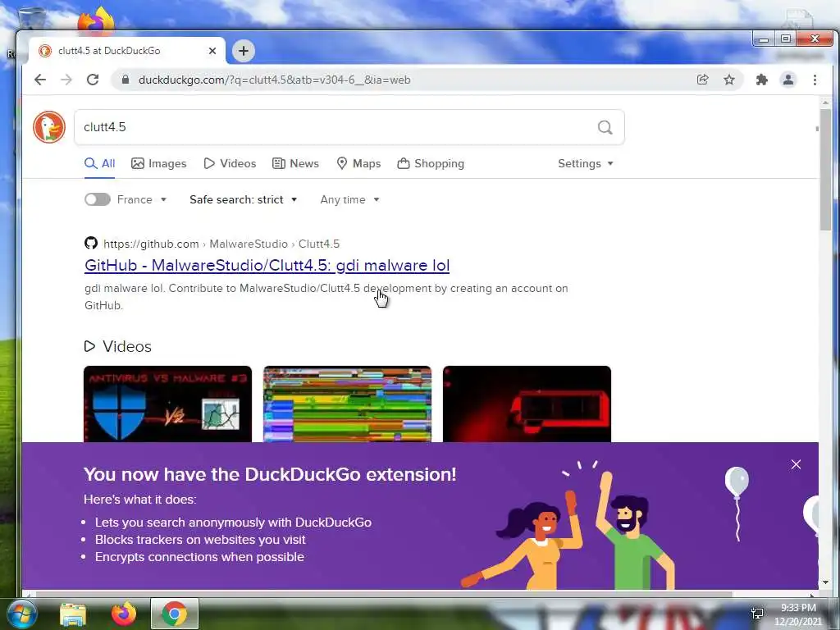This screenshot has height=630, width=840.
Task: Click 'Encrypts connections when possible' text
Action: (199, 557)
